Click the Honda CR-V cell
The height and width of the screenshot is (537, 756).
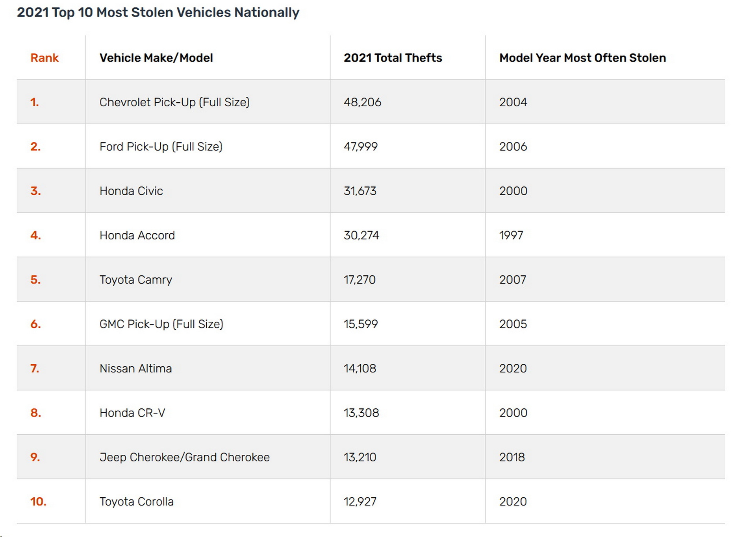tap(132, 413)
